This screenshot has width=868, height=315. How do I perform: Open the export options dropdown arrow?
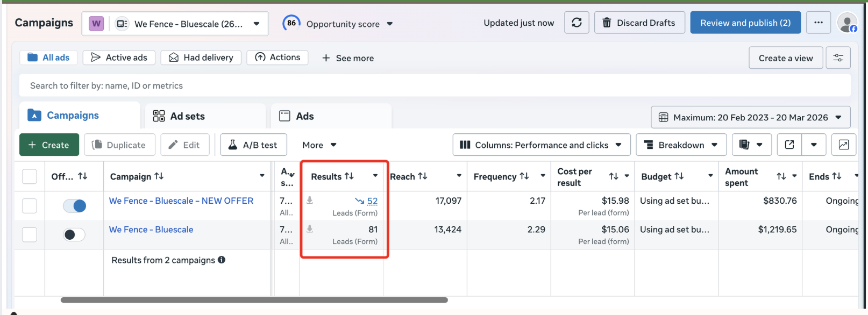pos(814,145)
